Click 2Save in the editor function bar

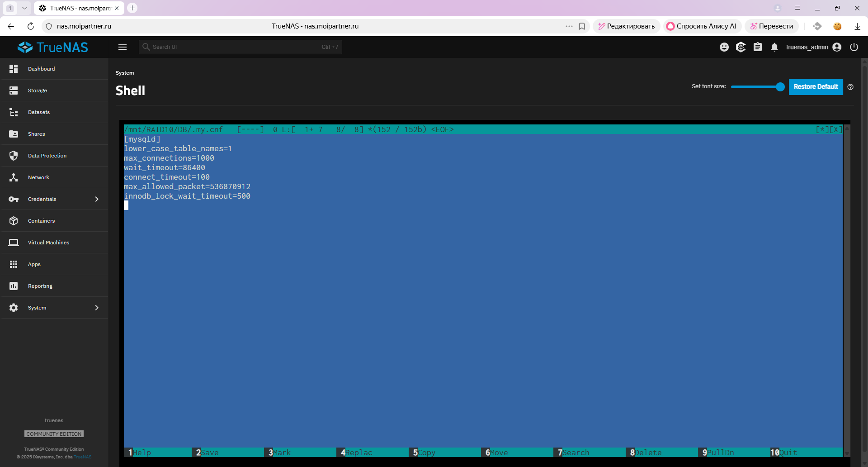click(208, 453)
